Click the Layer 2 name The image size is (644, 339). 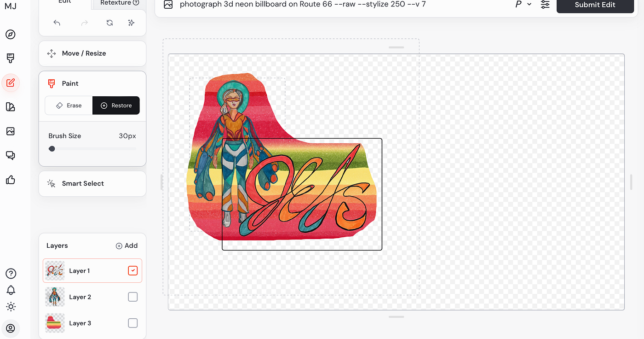point(80,297)
